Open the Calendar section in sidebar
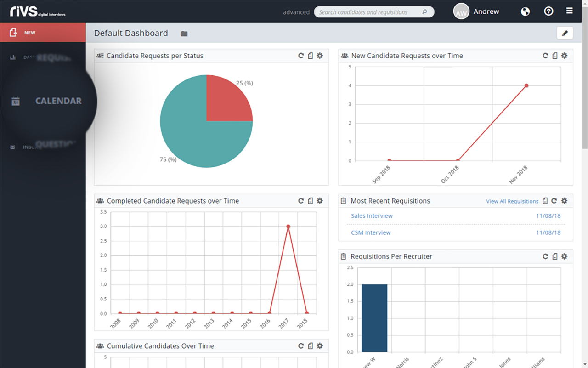The height and width of the screenshot is (368, 588). pos(58,101)
